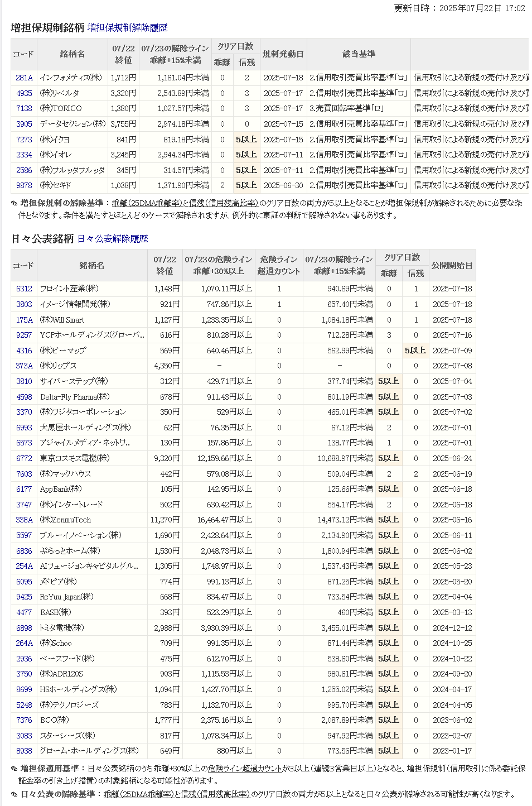Open stock code 4935

click(24, 93)
